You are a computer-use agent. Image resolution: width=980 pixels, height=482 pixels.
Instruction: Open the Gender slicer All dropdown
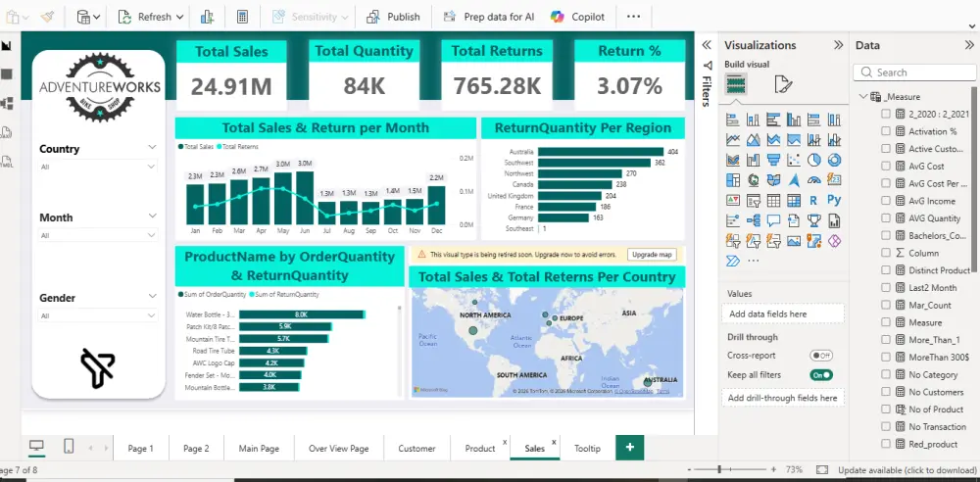[x=98, y=316]
